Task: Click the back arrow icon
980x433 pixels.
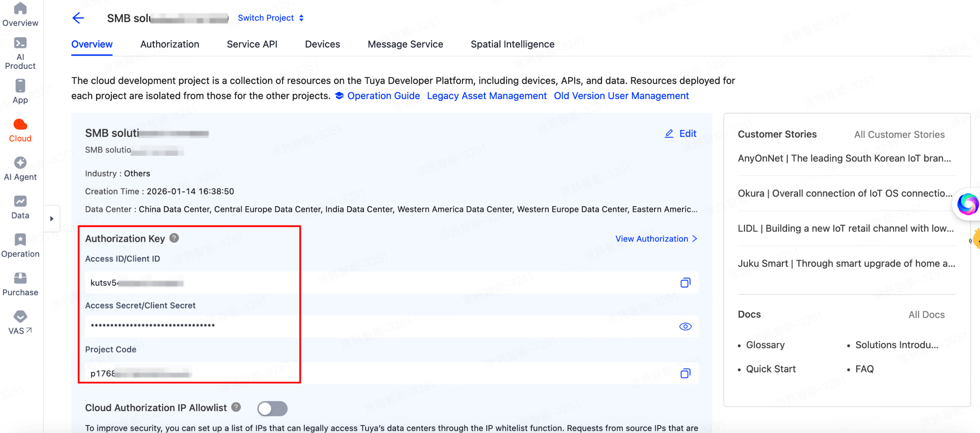Action: coord(78,18)
